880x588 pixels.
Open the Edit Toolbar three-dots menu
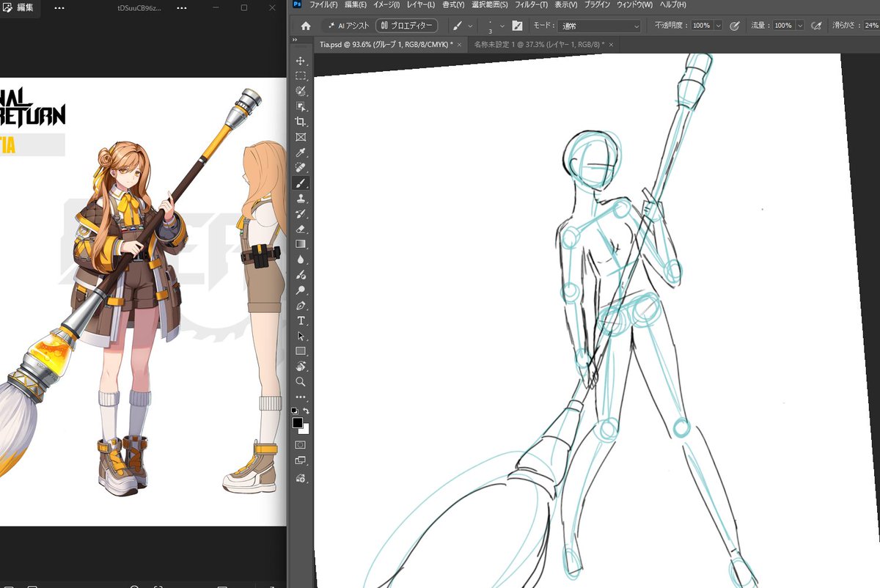pyautogui.click(x=301, y=397)
